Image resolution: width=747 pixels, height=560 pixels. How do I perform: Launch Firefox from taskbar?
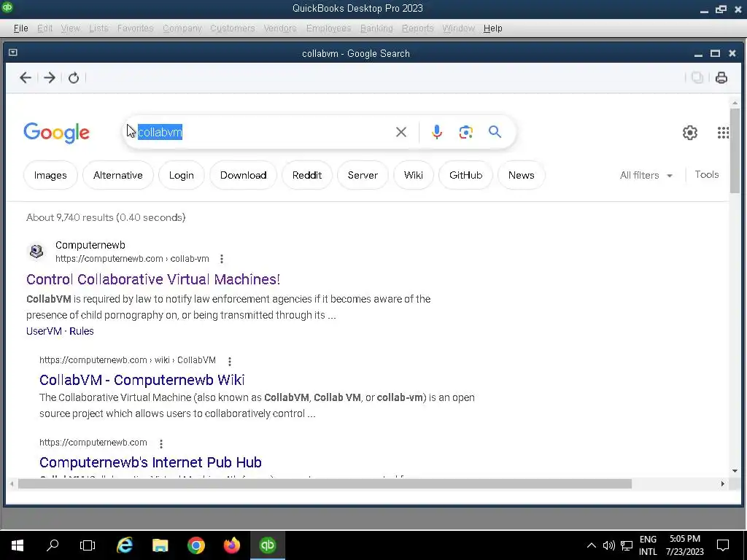click(x=231, y=545)
